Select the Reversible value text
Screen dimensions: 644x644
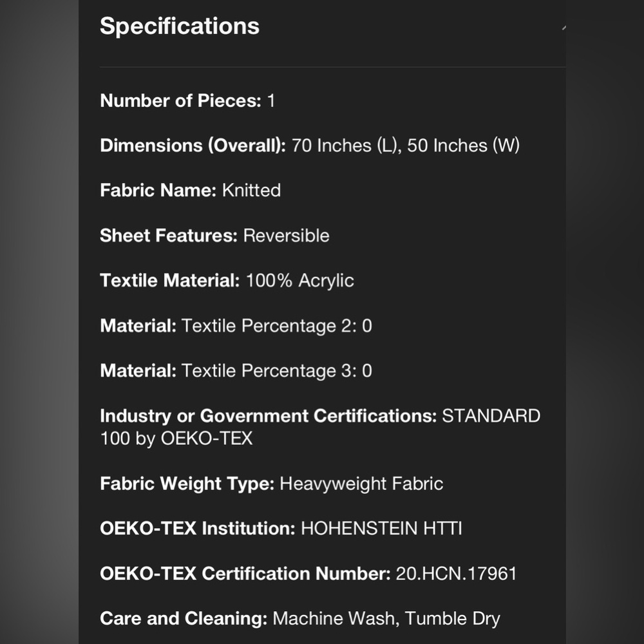pyautogui.click(x=287, y=235)
